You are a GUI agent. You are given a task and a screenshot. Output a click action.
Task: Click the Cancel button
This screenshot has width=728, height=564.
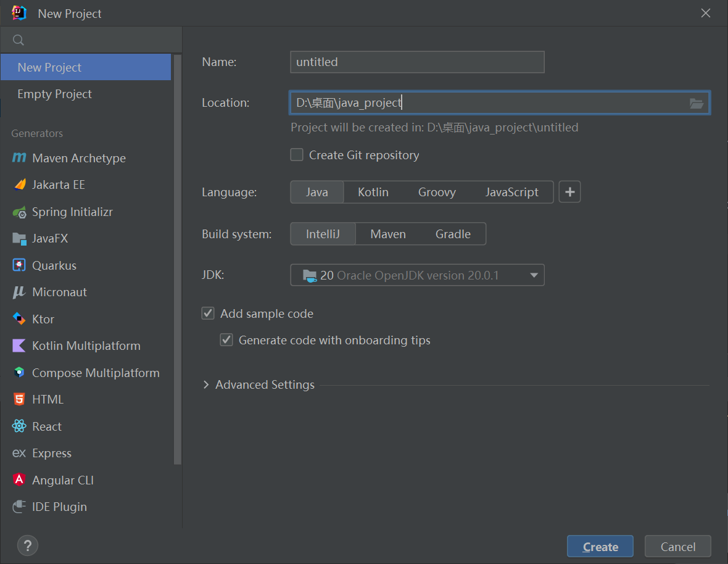coord(678,546)
